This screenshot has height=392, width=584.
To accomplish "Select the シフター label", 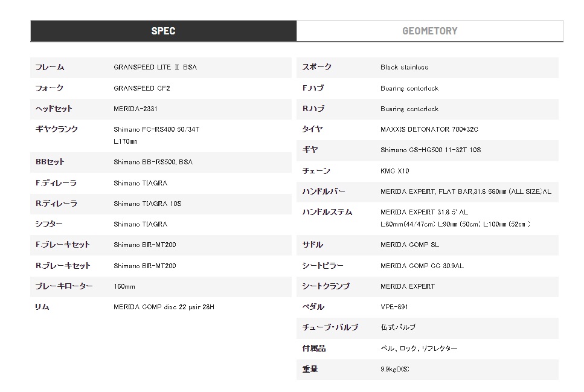I will (x=49, y=224).
